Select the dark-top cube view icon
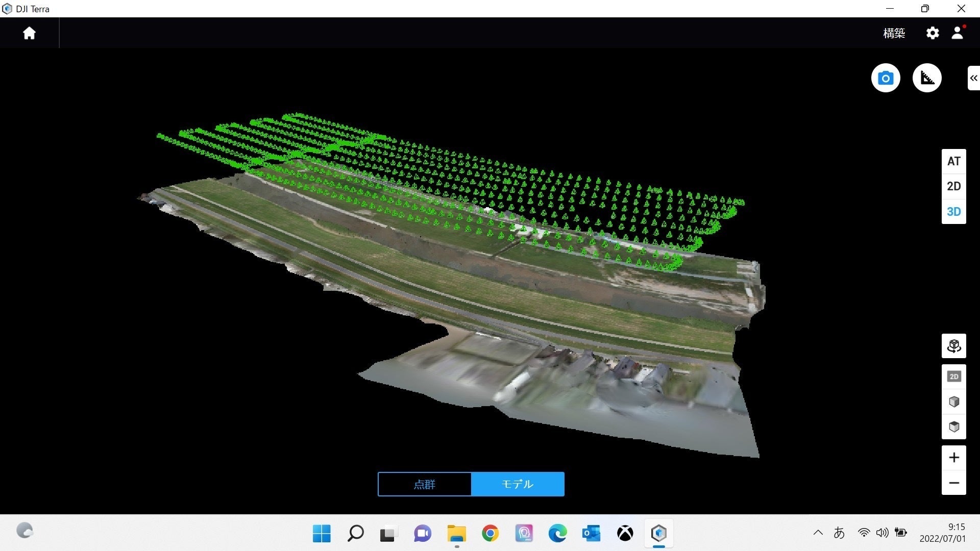 [x=953, y=427]
